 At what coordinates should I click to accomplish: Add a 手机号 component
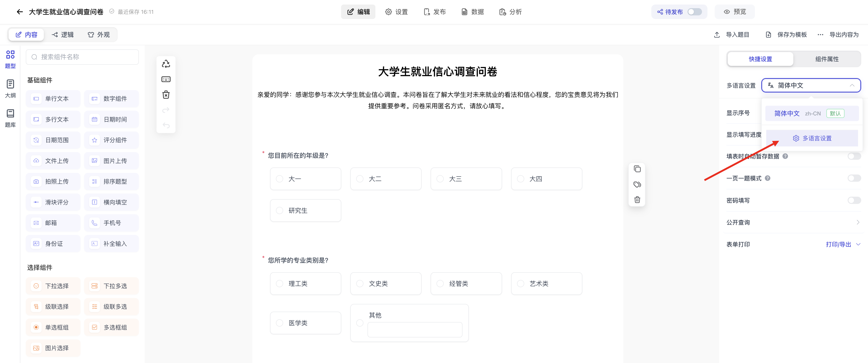coord(111,223)
